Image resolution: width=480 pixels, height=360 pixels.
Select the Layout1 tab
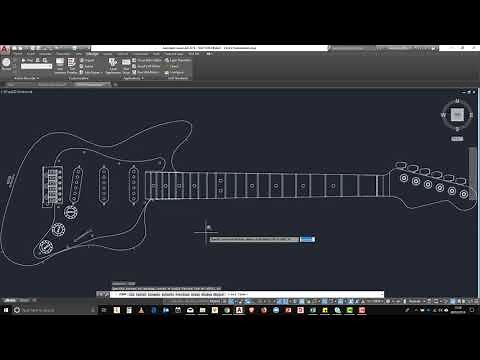(24, 300)
